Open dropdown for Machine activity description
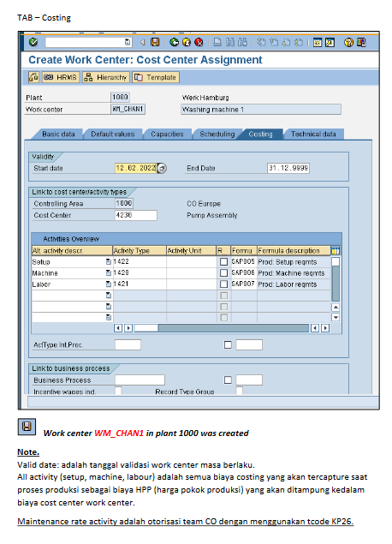 [109, 273]
